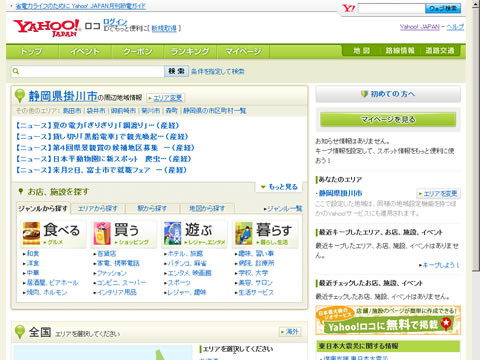Focus the top web search input field
The image size is (480, 360).
tap(392, 8)
